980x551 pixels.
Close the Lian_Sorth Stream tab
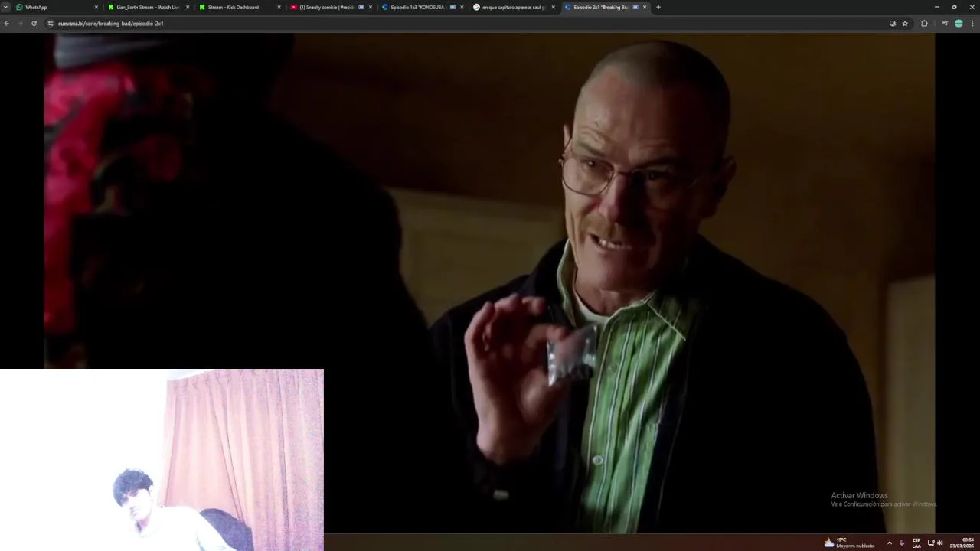point(188,7)
